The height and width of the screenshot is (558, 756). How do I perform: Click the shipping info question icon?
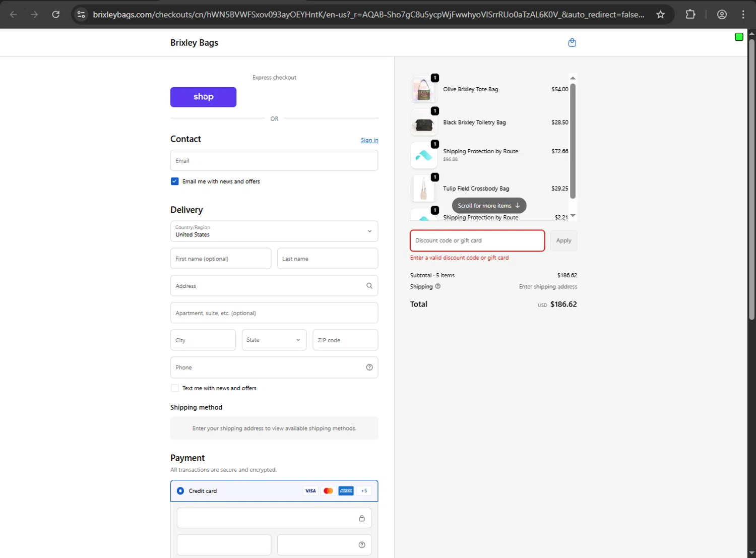[438, 286]
